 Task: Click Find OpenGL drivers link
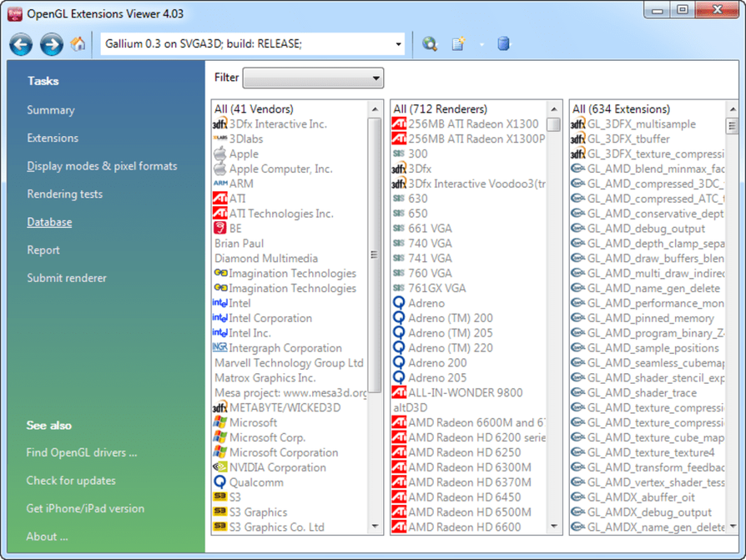(x=81, y=452)
